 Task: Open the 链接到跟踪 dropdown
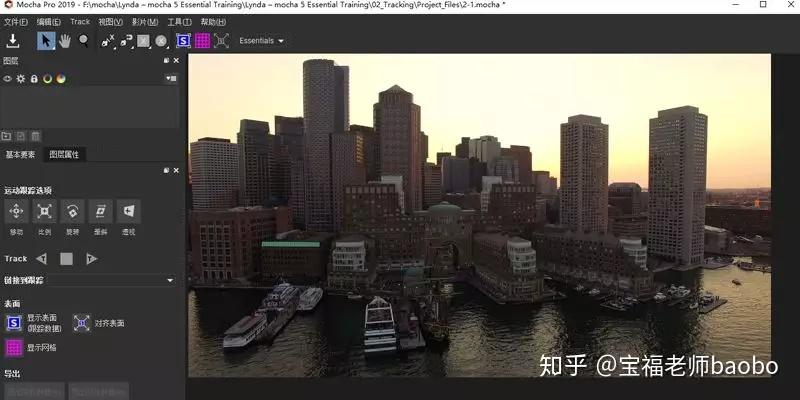pos(110,280)
